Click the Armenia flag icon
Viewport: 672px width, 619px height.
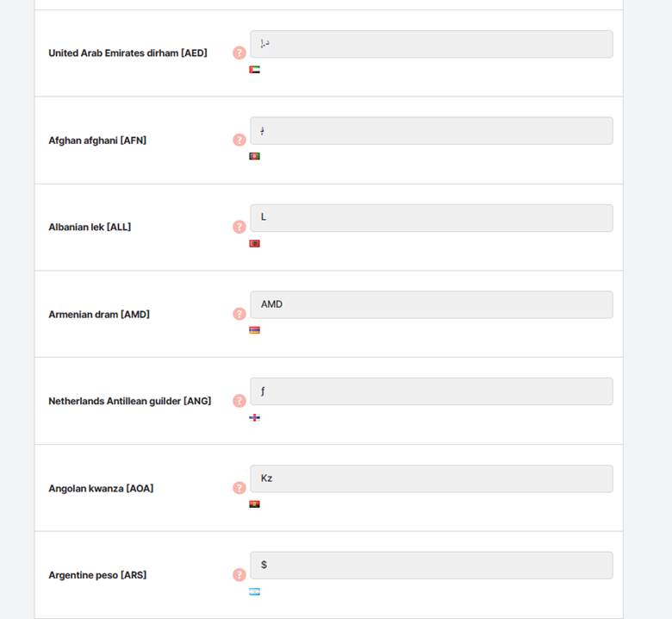click(254, 330)
